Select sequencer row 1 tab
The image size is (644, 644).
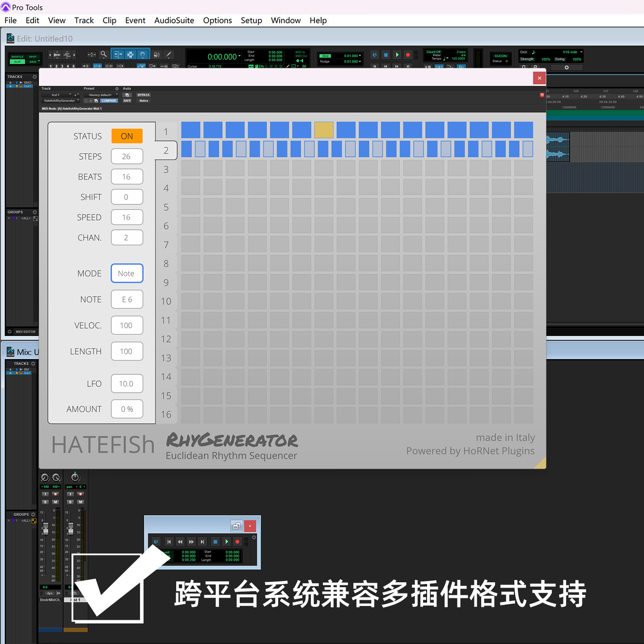click(166, 132)
